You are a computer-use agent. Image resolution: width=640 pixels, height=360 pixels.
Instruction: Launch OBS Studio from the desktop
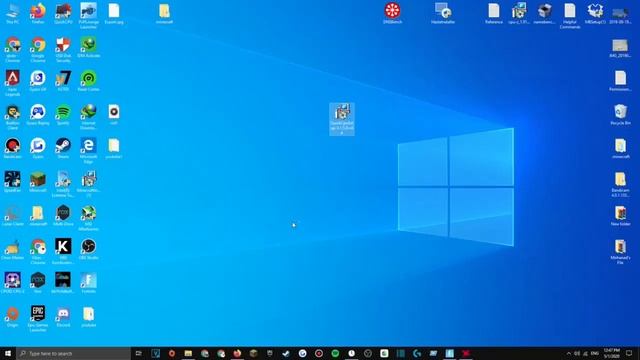pos(89,249)
